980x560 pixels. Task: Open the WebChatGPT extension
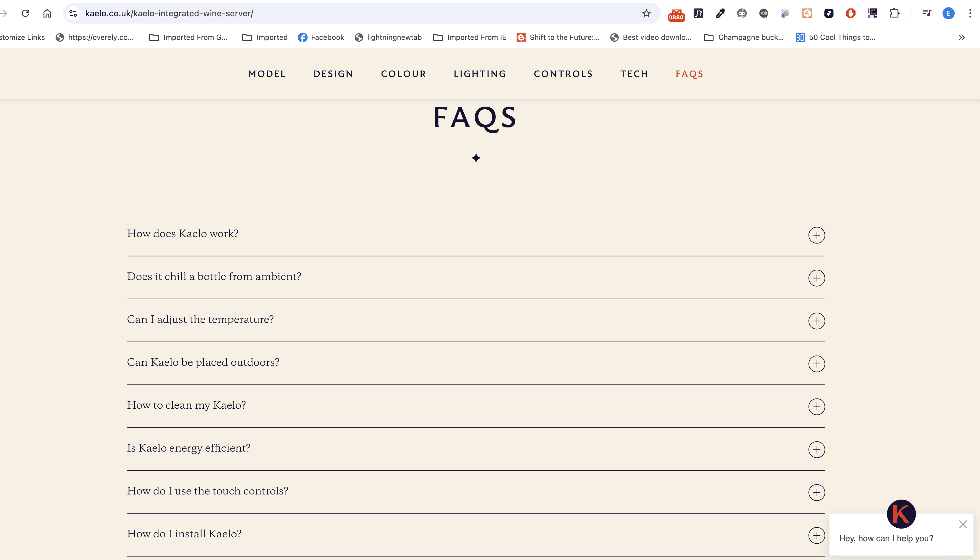tap(763, 14)
